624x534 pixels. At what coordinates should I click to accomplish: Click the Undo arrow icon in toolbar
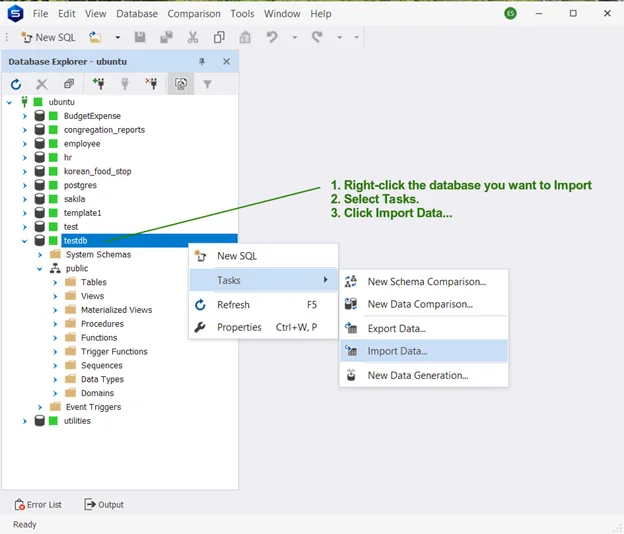pyautogui.click(x=272, y=37)
